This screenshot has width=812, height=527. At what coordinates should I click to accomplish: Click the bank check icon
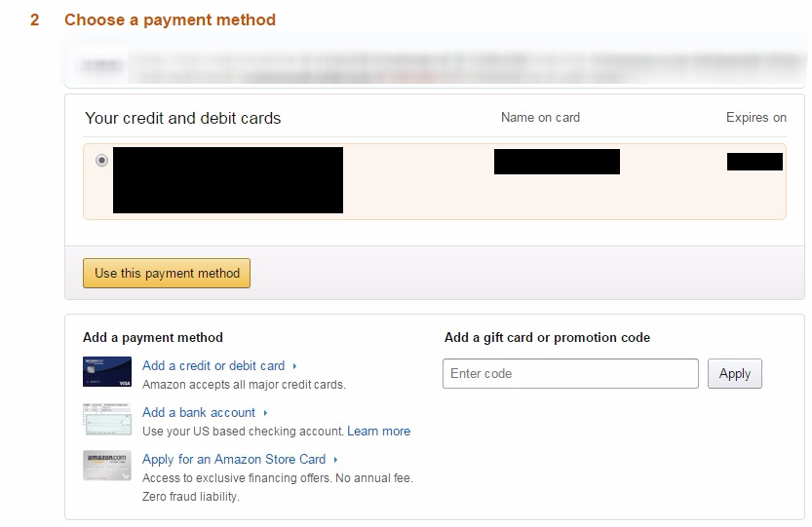click(x=107, y=419)
